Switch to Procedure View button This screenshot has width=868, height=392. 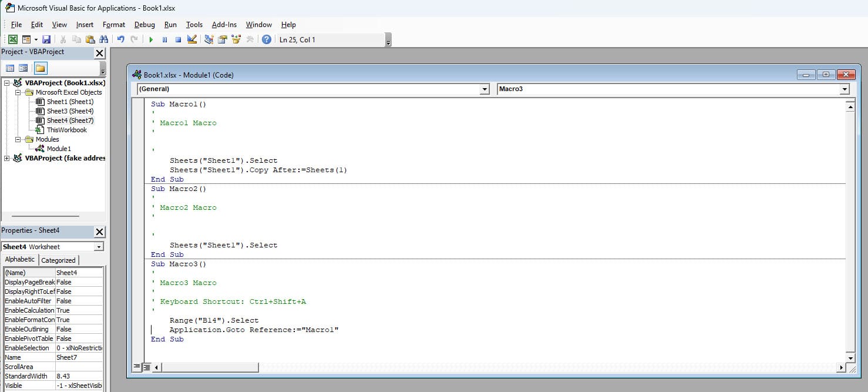point(137,367)
